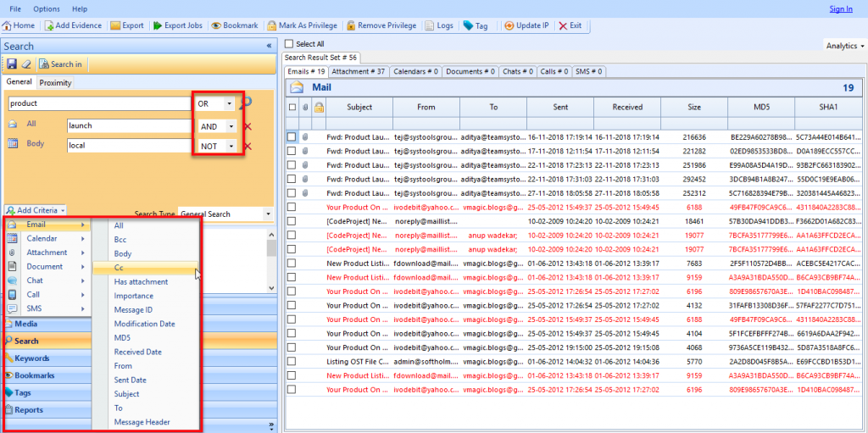Click the Sign In link

(841, 8)
